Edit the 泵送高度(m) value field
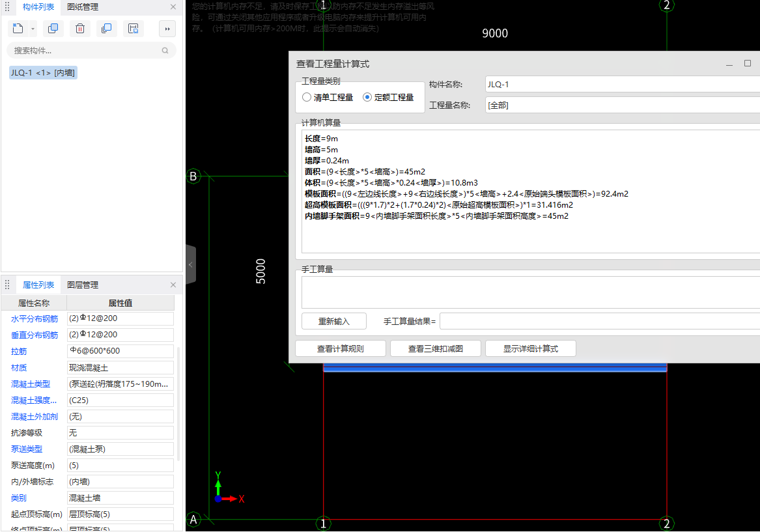Screen dimensions: 760x532 [120, 465]
